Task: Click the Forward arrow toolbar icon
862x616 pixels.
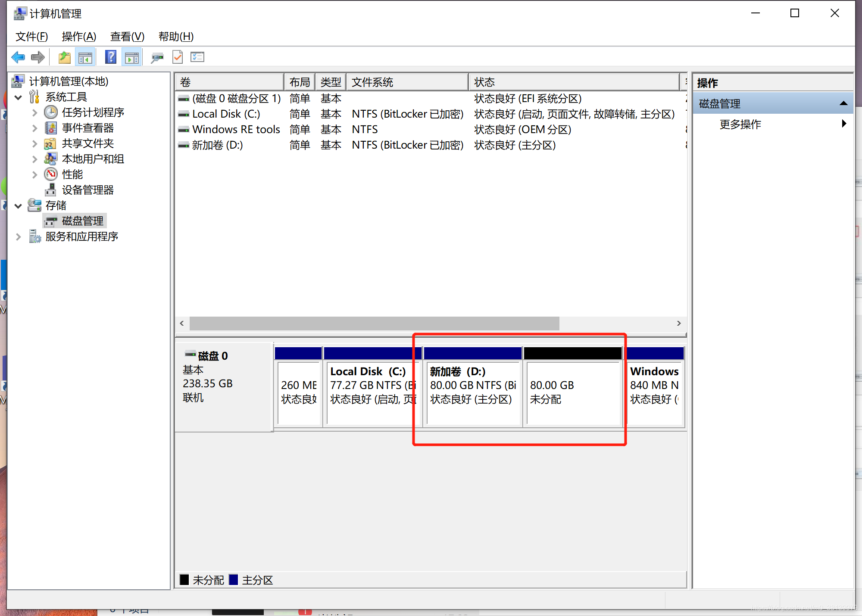Action: [38, 57]
